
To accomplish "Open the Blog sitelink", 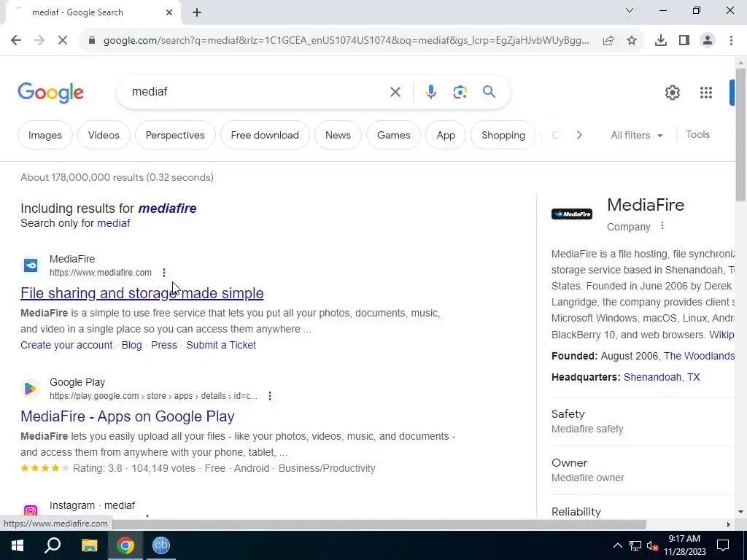I will pyautogui.click(x=131, y=345).
